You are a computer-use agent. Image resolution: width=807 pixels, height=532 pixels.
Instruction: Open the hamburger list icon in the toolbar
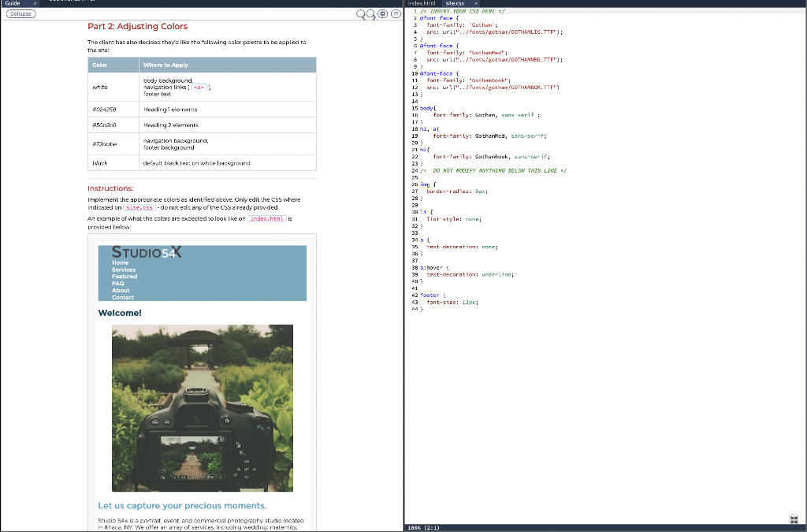click(396, 13)
